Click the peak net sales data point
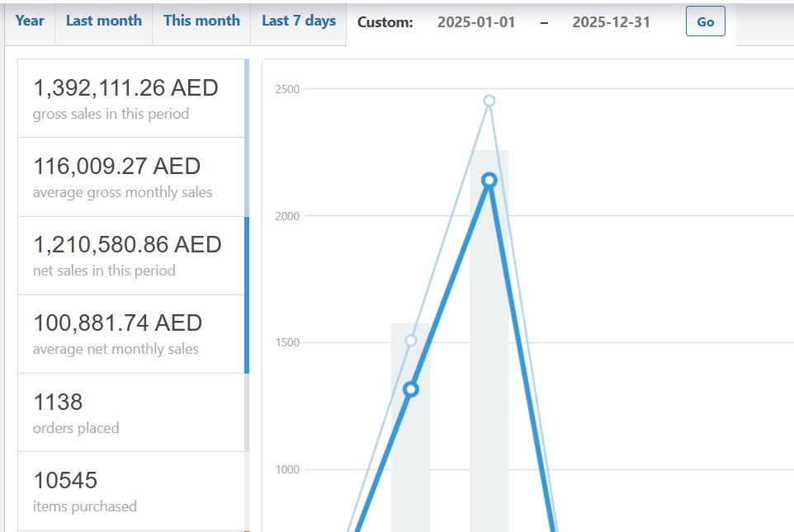This screenshot has height=532, width=794. click(490, 178)
